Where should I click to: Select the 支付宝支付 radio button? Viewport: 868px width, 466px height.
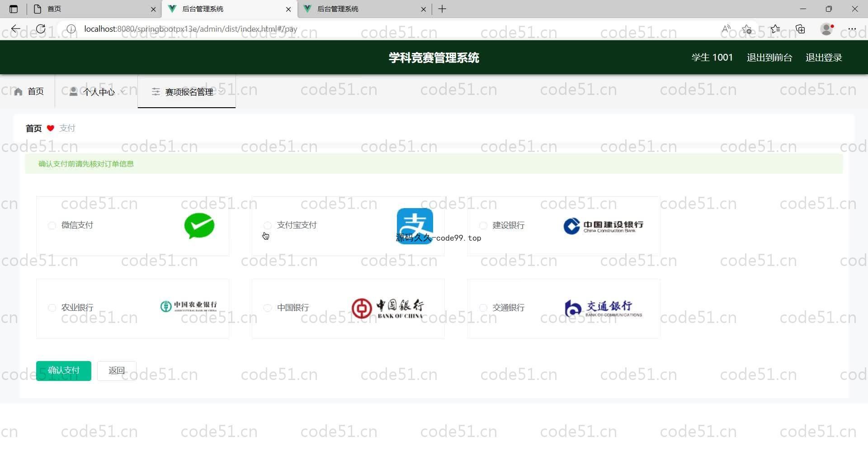(x=267, y=225)
